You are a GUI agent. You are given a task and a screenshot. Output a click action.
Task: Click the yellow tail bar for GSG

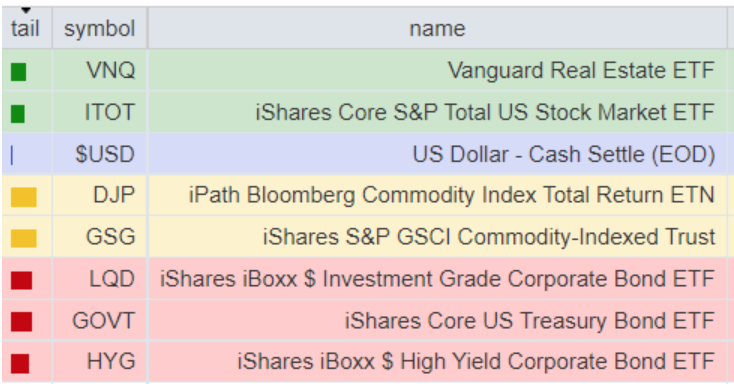[23, 238]
